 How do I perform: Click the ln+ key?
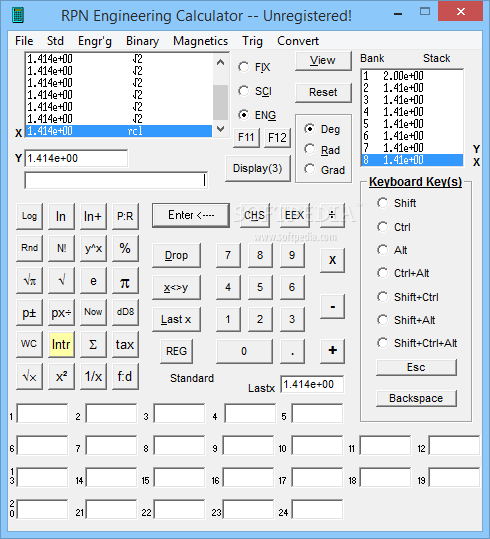click(93, 216)
